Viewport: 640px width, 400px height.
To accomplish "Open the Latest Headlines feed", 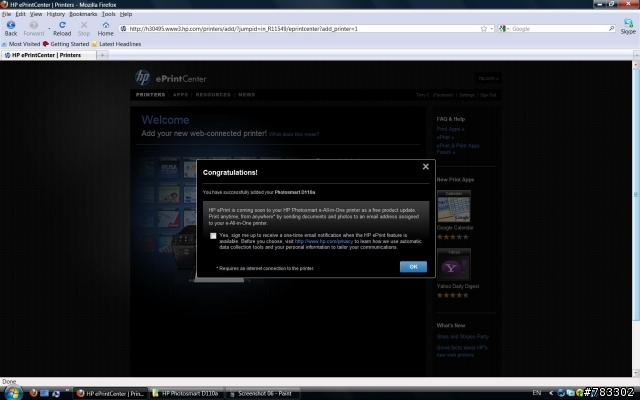I will point(116,44).
